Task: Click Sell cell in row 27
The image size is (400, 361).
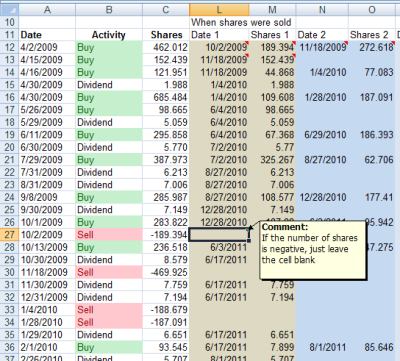Action: point(109,235)
